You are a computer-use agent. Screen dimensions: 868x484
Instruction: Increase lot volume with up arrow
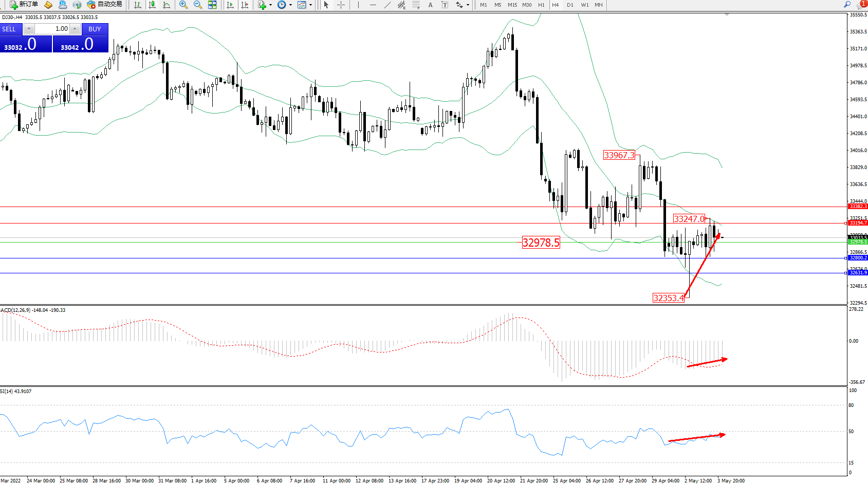click(x=75, y=29)
